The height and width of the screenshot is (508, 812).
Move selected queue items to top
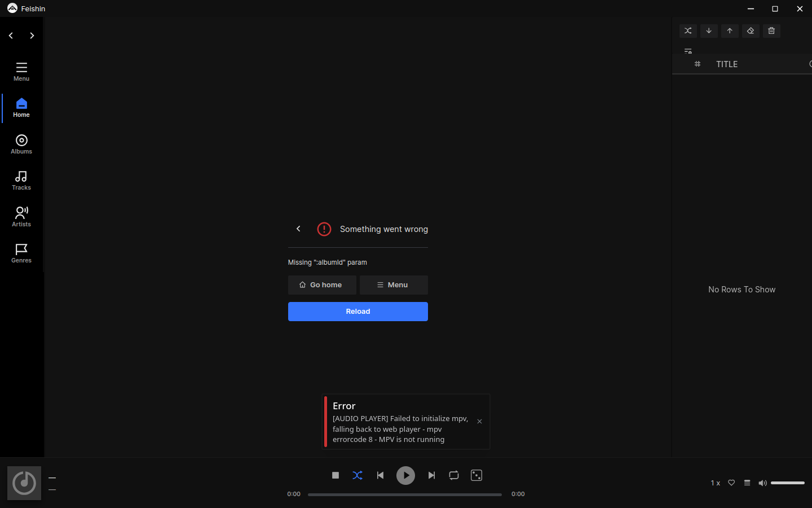[x=730, y=31]
